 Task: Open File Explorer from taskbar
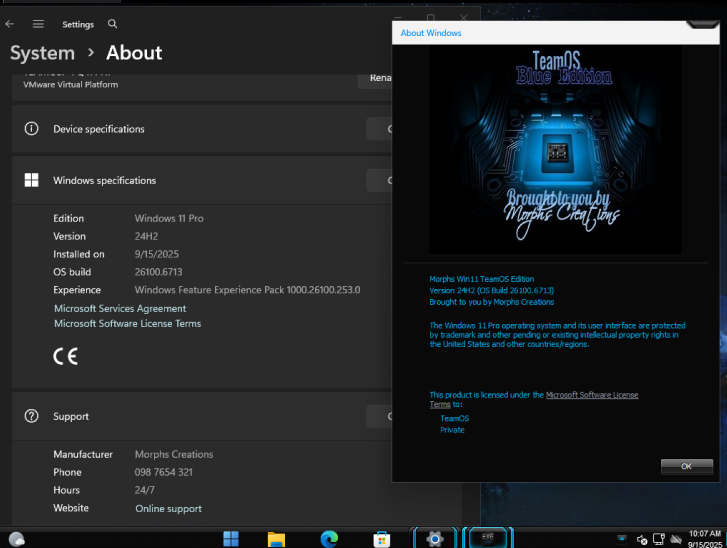(276, 539)
